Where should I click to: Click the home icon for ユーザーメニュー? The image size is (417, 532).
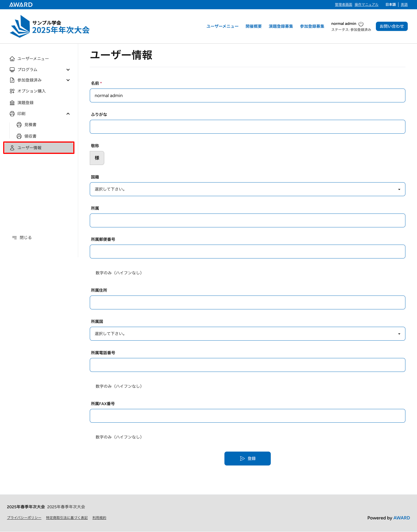pos(12,59)
